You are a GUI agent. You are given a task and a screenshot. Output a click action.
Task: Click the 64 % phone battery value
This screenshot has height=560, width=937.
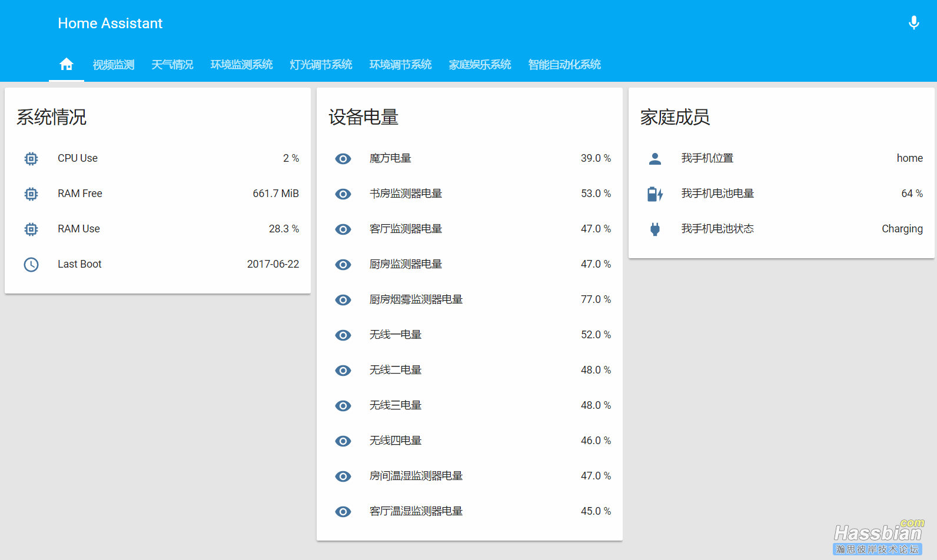click(912, 194)
